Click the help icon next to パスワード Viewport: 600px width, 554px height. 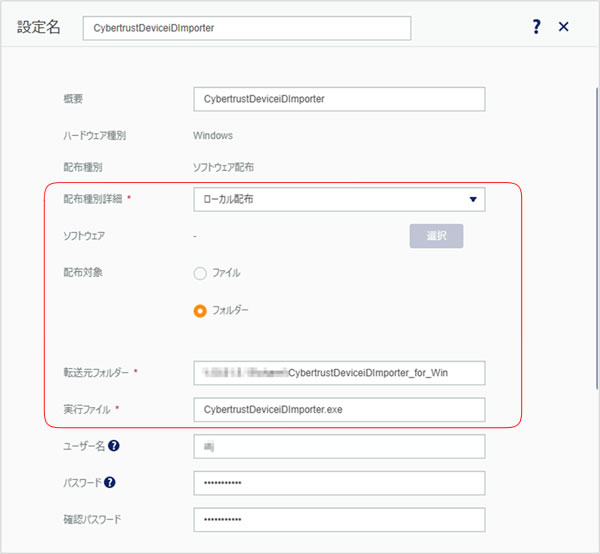pos(109,482)
